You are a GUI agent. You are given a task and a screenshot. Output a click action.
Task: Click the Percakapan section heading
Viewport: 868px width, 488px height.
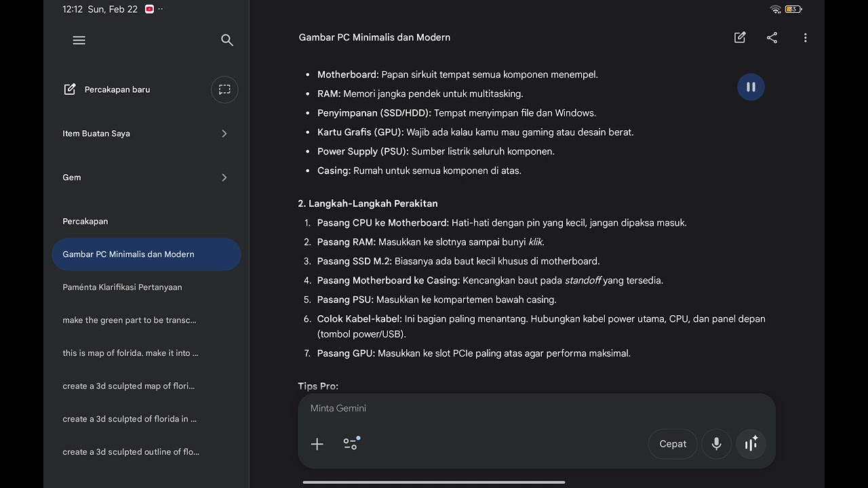click(x=85, y=222)
